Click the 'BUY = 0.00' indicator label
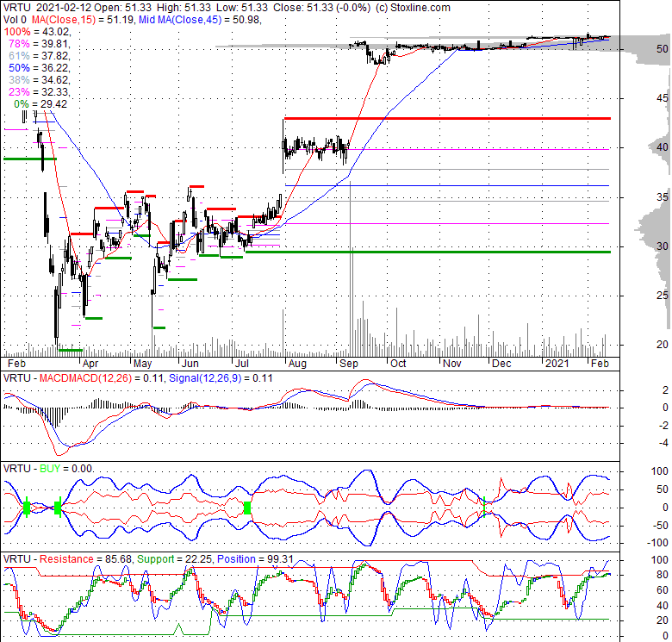This screenshot has height=642, width=672. click(66, 469)
